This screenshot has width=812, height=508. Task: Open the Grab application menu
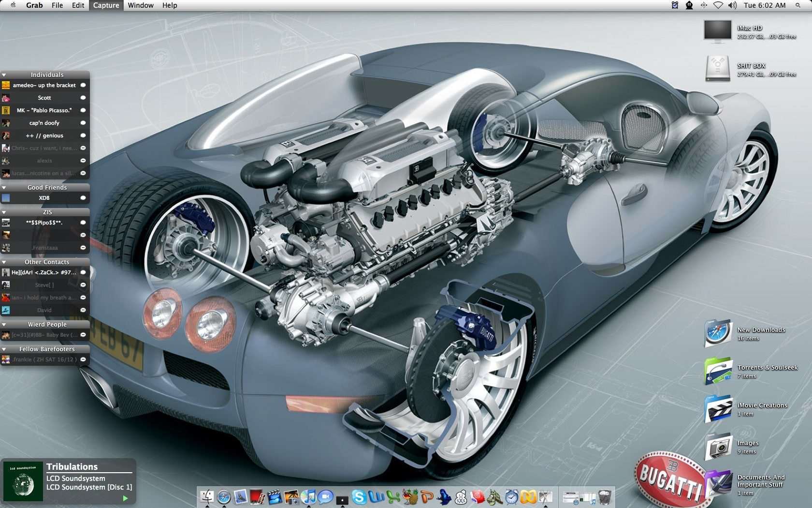(34, 5)
